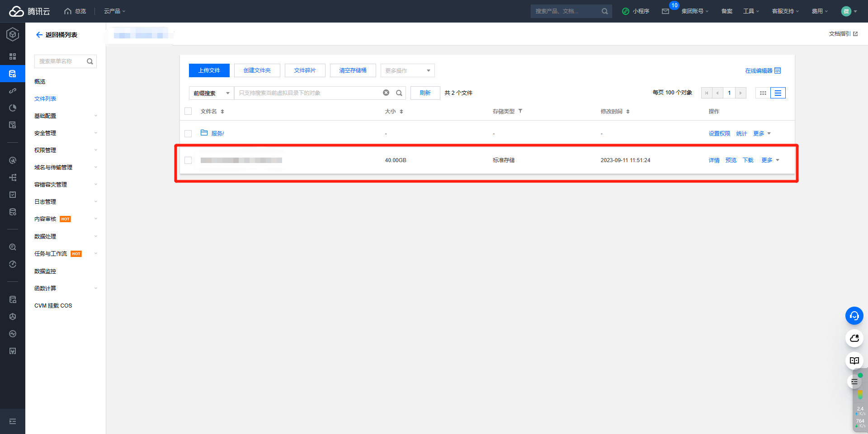868x434 pixels.
Task: Open the mail notifications icon
Action: tap(665, 11)
